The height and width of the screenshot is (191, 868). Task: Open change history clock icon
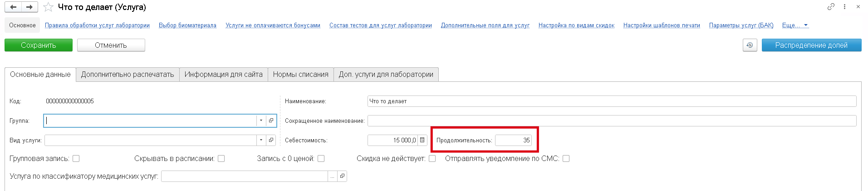(x=750, y=45)
